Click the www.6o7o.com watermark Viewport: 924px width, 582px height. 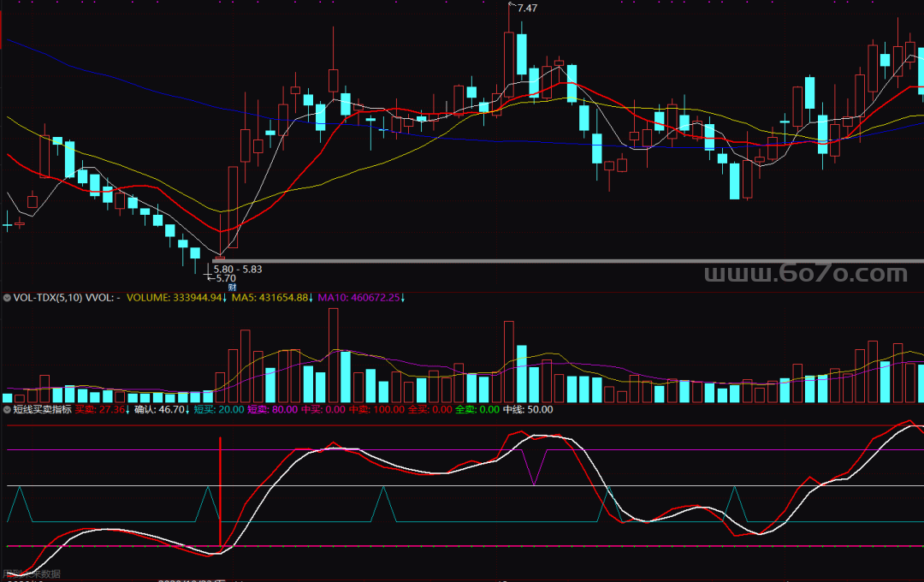804,275
